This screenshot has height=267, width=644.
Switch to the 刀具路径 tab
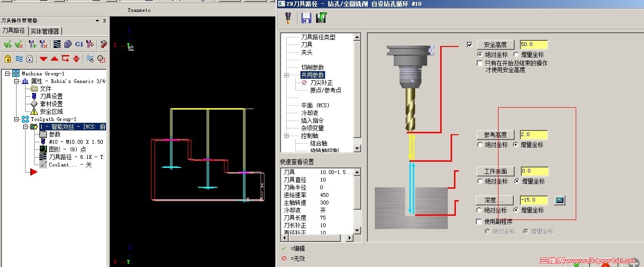click(14, 30)
